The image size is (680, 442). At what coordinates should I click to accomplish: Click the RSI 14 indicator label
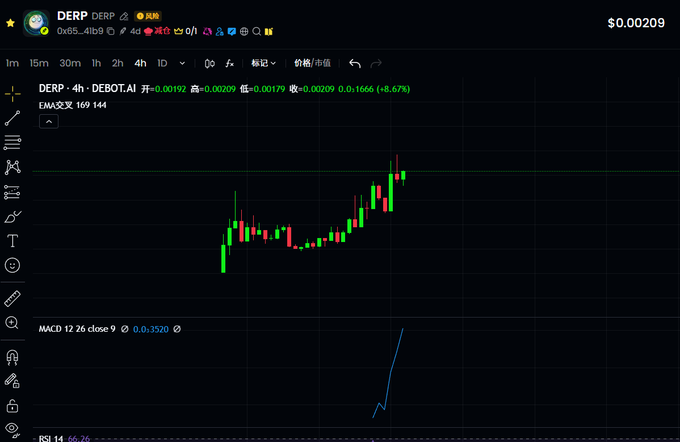51,438
